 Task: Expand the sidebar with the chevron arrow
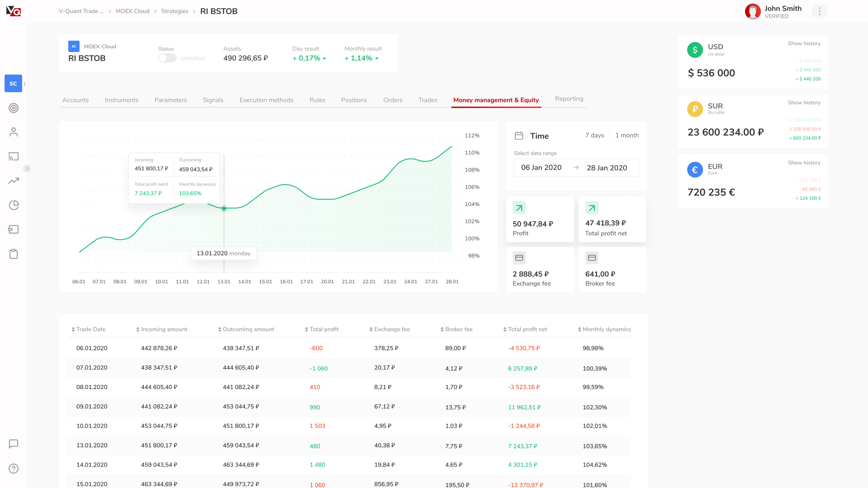(27, 168)
